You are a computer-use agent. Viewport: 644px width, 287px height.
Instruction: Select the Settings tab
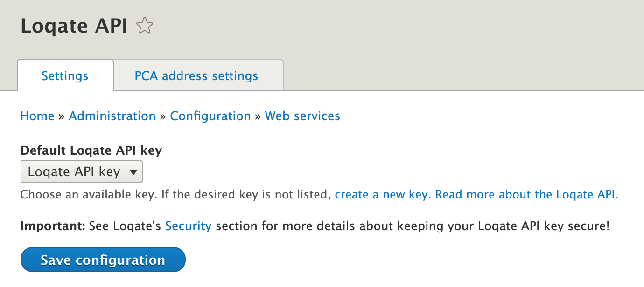65,75
